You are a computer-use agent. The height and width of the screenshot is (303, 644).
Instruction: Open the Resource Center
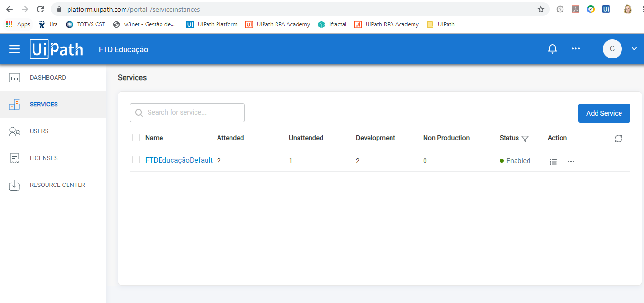click(x=57, y=185)
